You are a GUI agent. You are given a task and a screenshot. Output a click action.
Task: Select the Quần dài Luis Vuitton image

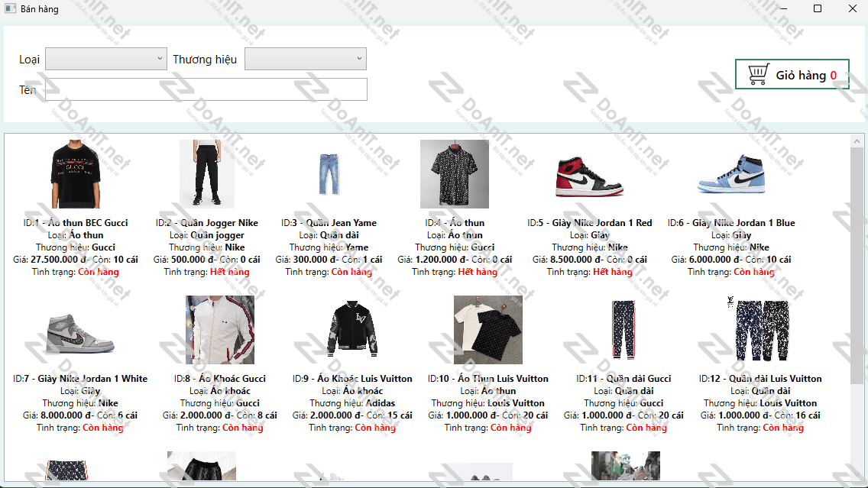(760, 330)
